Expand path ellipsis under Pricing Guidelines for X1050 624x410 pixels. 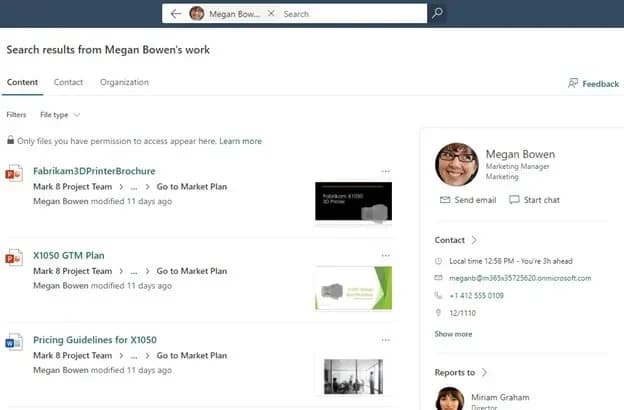click(x=134, y=355)
